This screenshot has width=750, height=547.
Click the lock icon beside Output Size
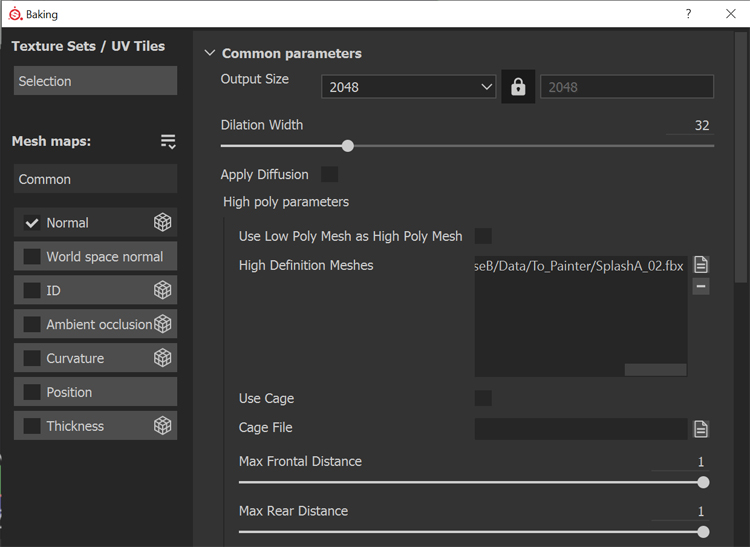[x=518, y=87]
